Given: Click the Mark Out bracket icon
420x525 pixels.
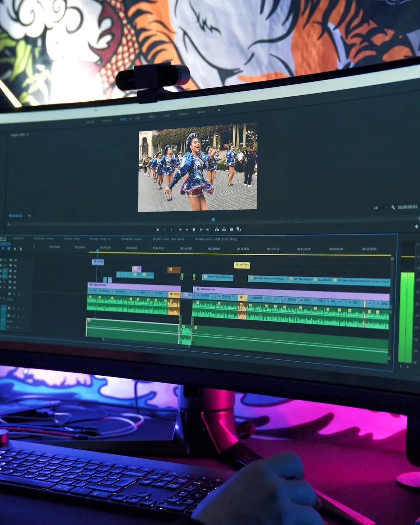Looking at the screenshot, I should point(171,230).
